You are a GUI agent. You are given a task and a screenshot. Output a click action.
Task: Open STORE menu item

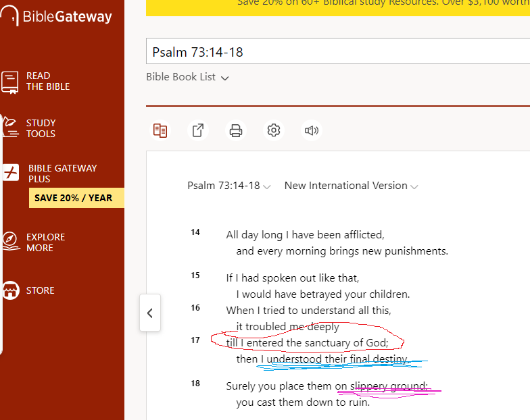click(41, 290)
